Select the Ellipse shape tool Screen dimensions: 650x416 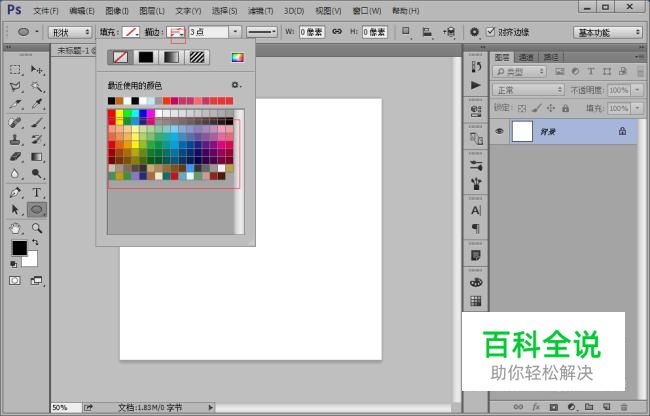point(37,210)
